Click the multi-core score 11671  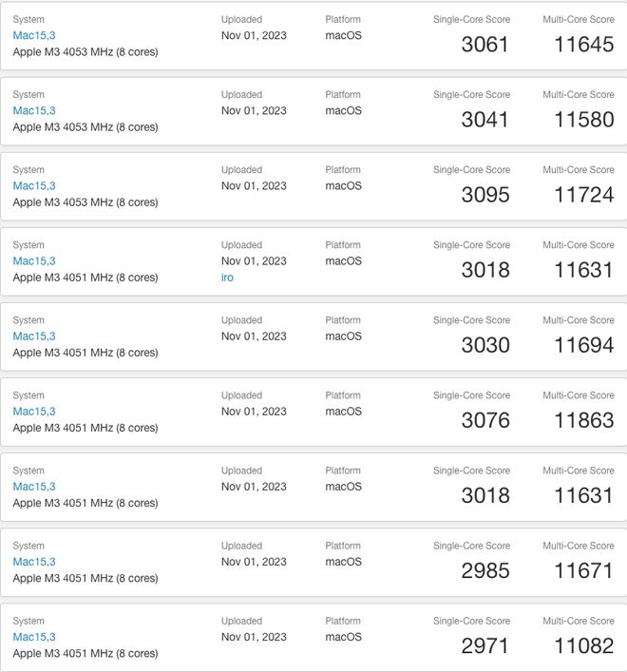coord(583,571)
